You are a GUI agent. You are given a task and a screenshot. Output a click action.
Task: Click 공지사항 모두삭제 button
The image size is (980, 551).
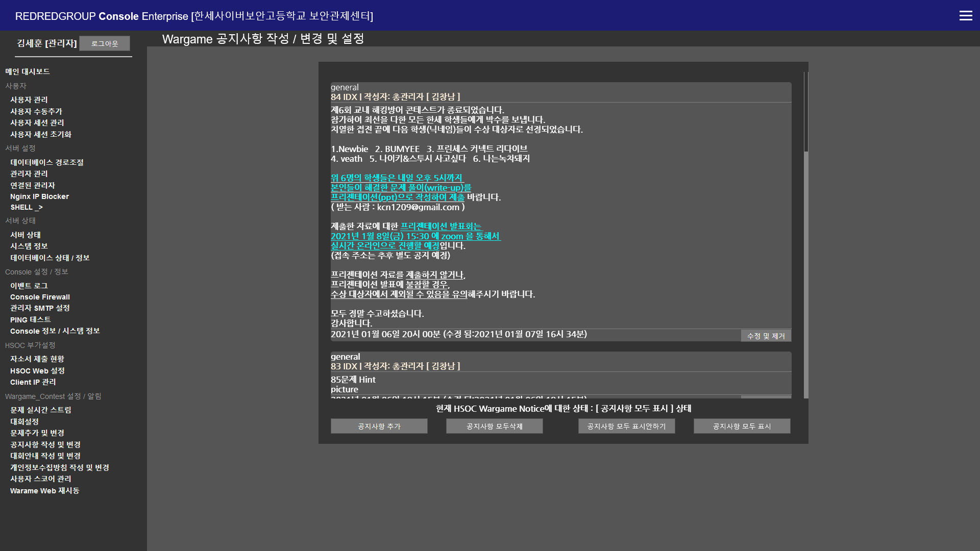494,427
